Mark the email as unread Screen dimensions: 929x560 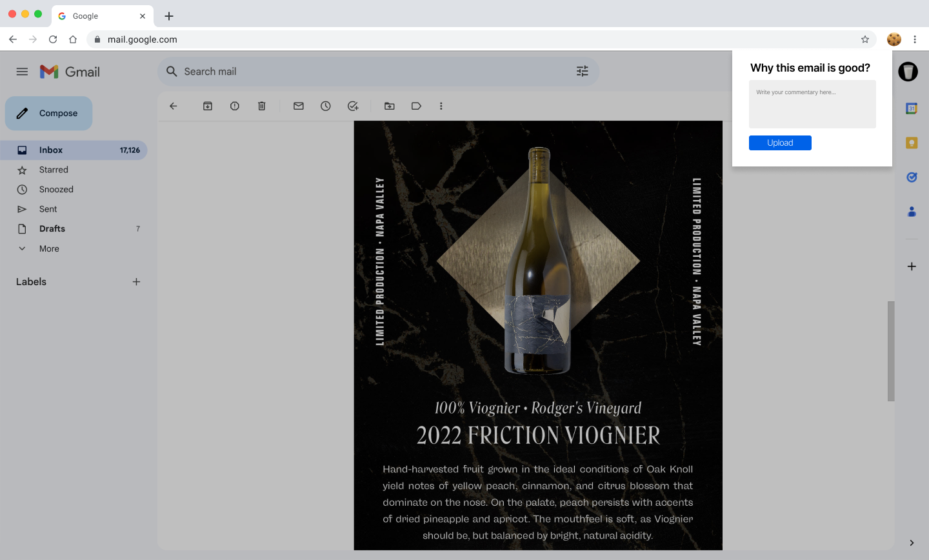point(299,106)
